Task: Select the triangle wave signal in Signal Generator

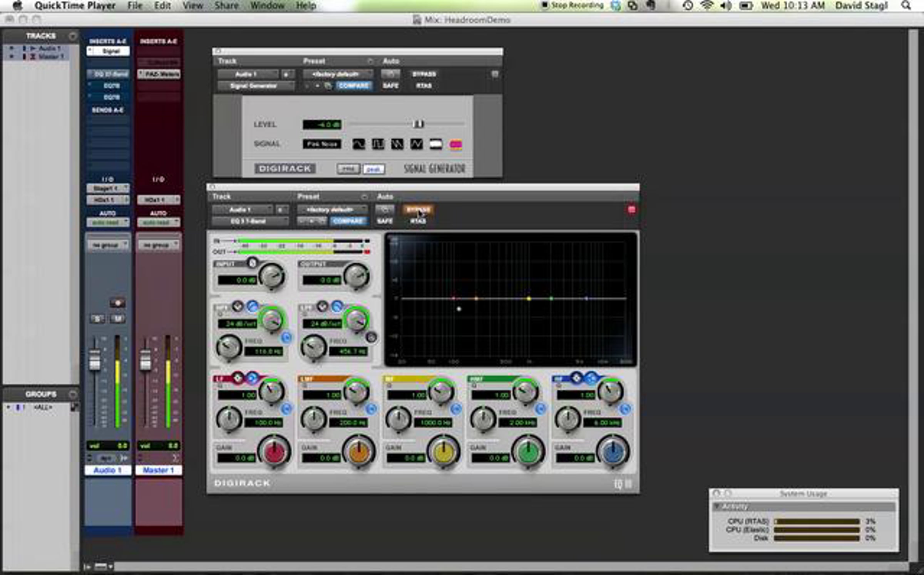Action: 416,144
